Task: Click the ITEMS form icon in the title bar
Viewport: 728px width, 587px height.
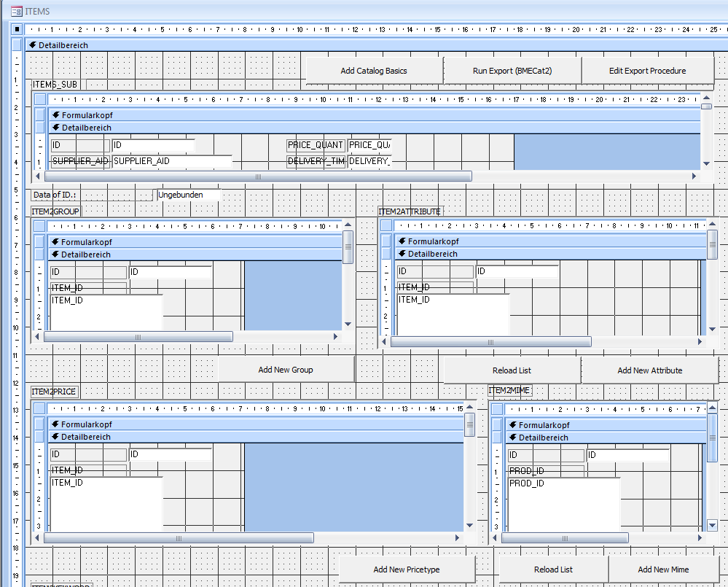Action: [x=16, y=11]
